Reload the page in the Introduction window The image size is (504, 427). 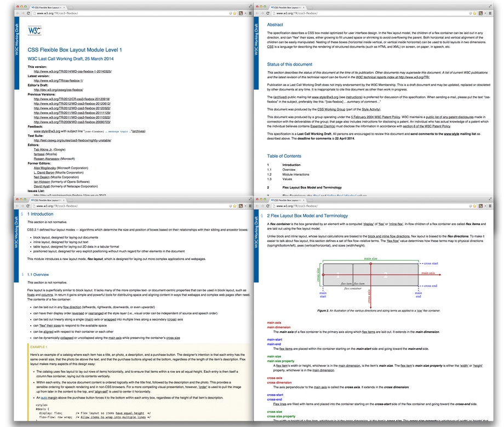pyautogui.click(x=28, y=206)
